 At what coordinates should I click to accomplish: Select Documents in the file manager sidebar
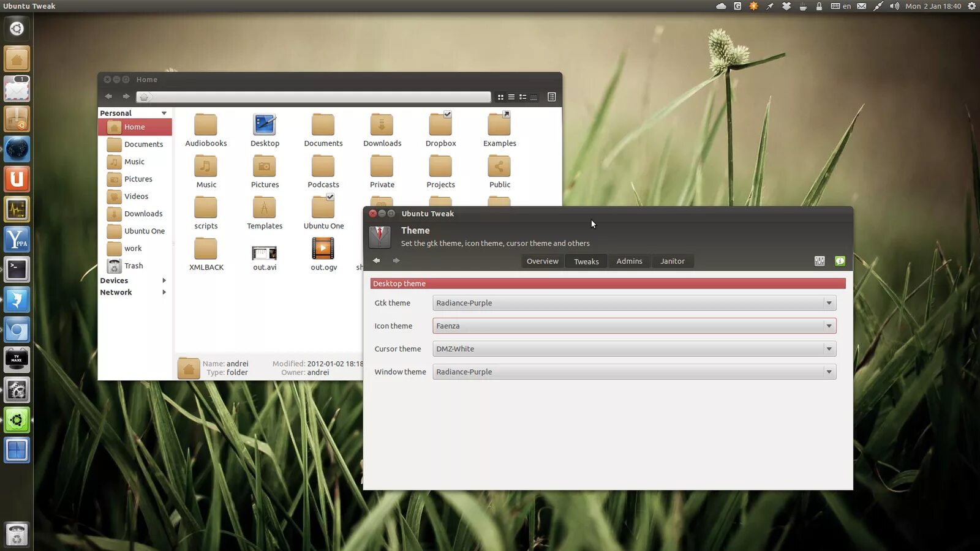click(x=135, y=144)
